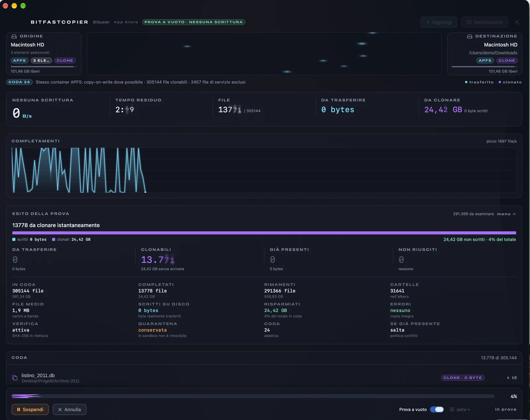Click the 31641 cartelle value
The width and height of the screenshot is (530, 420).
coord(397,291)
